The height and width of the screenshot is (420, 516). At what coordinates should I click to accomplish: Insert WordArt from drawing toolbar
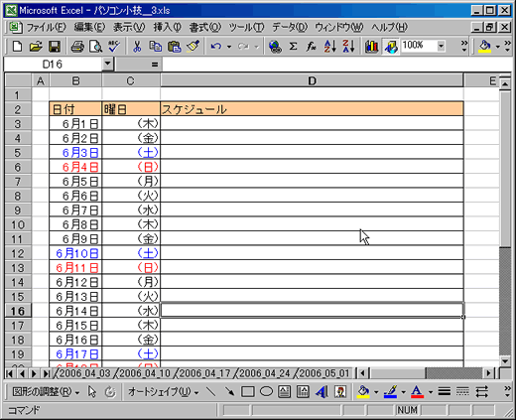pos(322,392)
